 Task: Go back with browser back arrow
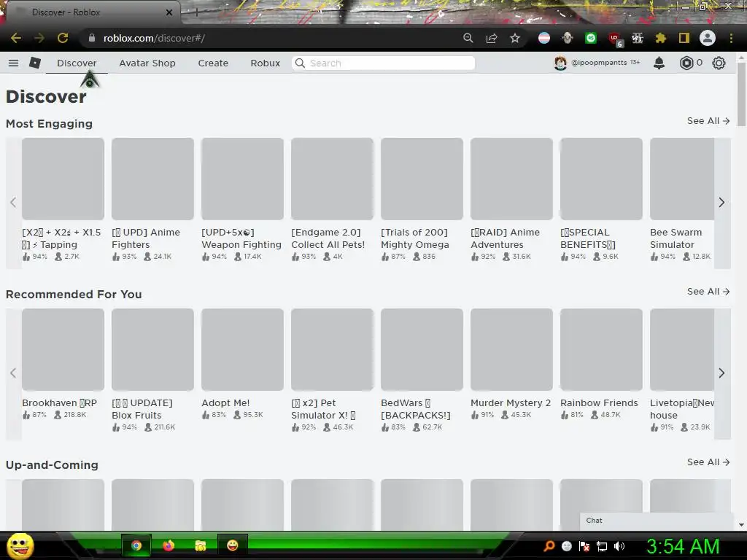pos(16,38)
